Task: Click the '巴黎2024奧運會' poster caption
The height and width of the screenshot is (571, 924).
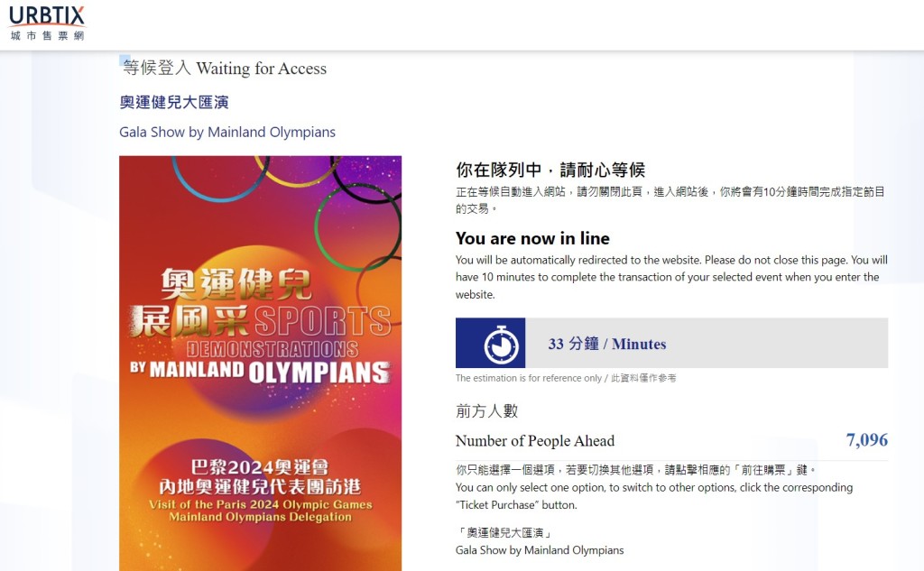Action: [260, 467]
